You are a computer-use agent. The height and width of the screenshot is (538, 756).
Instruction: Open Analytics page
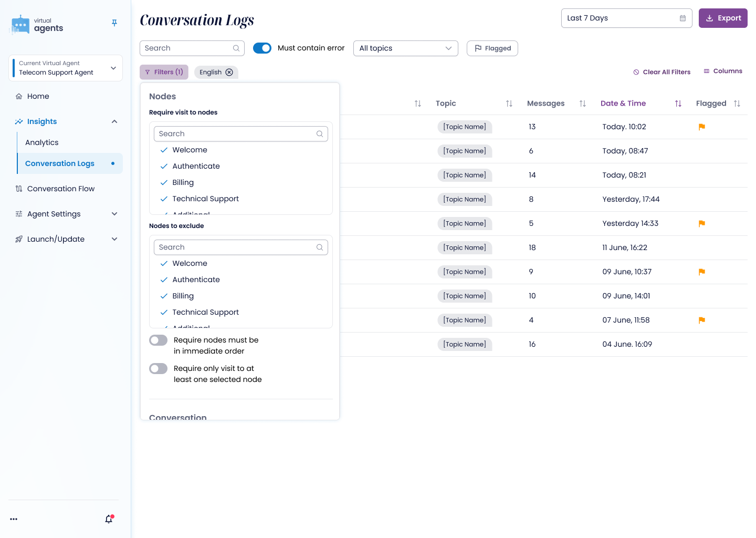[x=42, y=142]
